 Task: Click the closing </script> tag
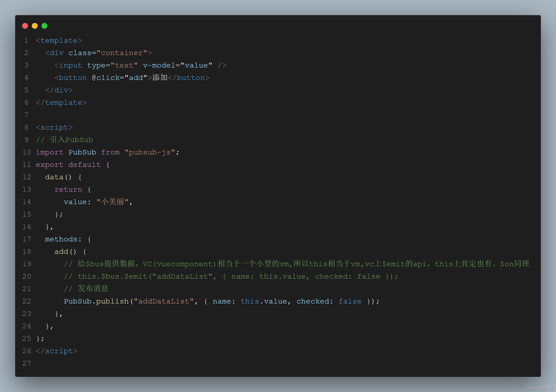[56, 351]
